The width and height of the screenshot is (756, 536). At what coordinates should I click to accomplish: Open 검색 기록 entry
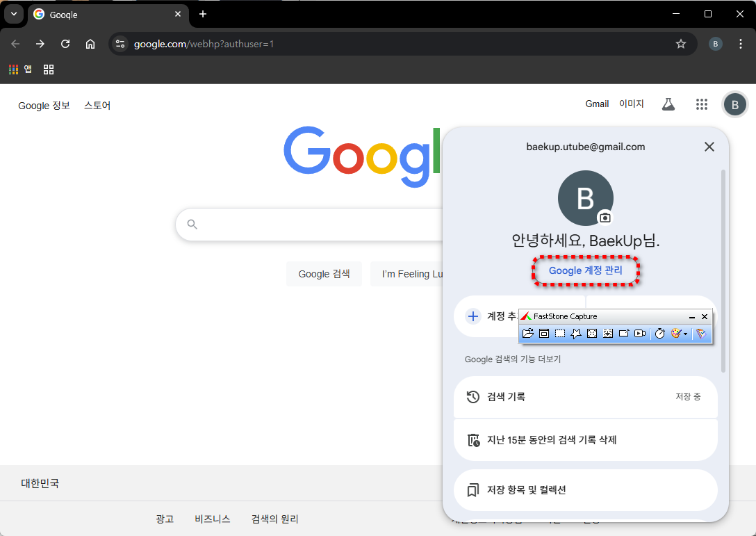[586, 396]
